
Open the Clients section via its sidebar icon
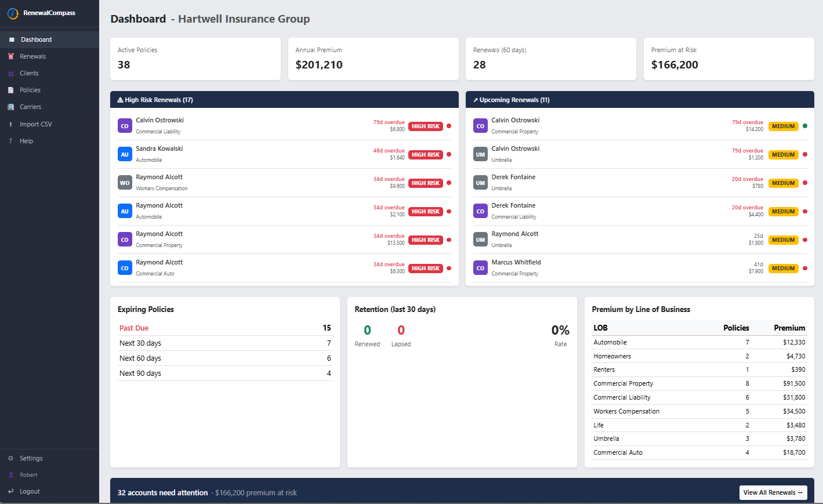tap(10, 73)
